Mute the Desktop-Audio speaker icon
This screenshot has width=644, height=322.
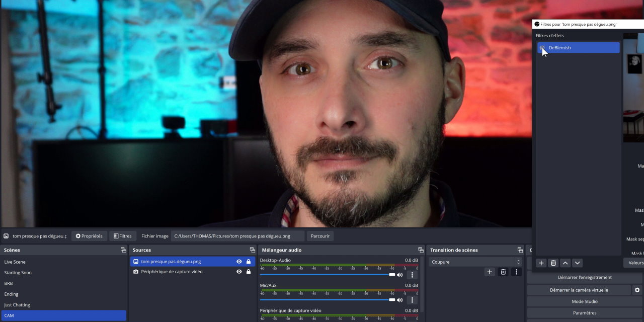tap(400, 275)
